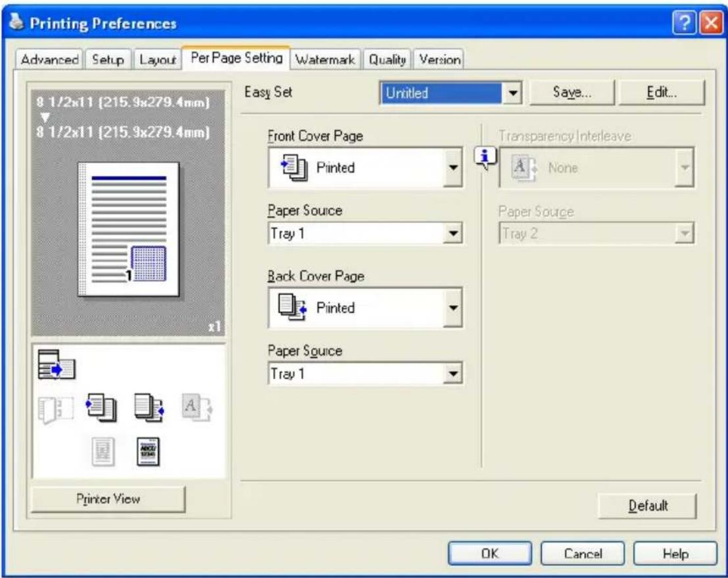Click the Easy Set label
The image size is (728, 578).
tap(268, 92)
